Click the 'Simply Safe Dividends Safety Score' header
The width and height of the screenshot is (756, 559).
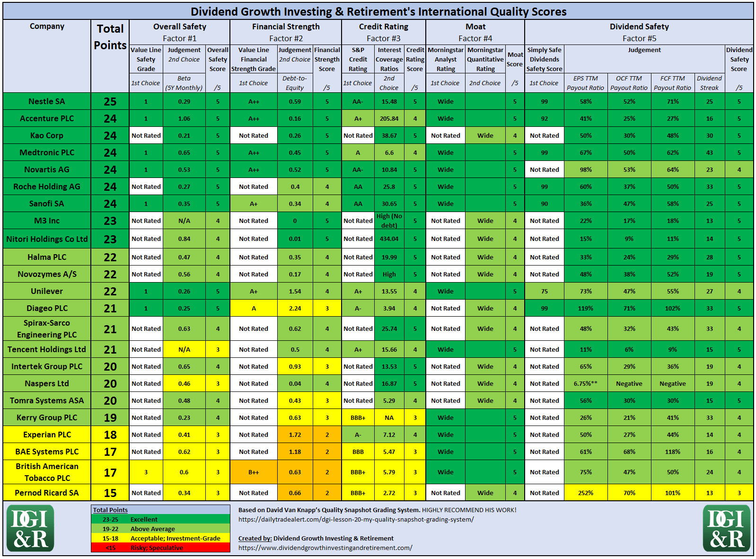545,59
